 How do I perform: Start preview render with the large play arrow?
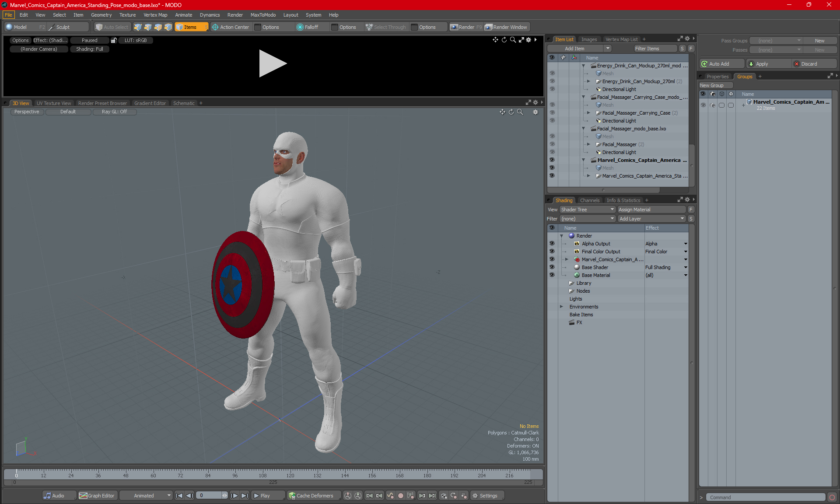[272, 63]
